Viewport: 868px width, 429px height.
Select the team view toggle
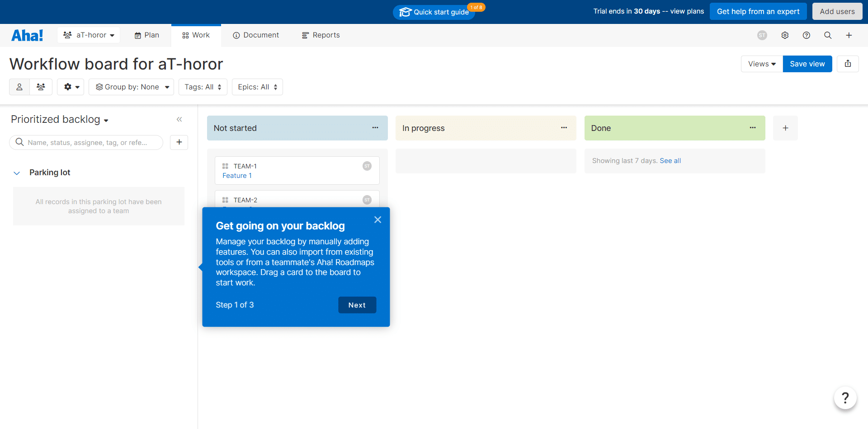tap(41, 87)
